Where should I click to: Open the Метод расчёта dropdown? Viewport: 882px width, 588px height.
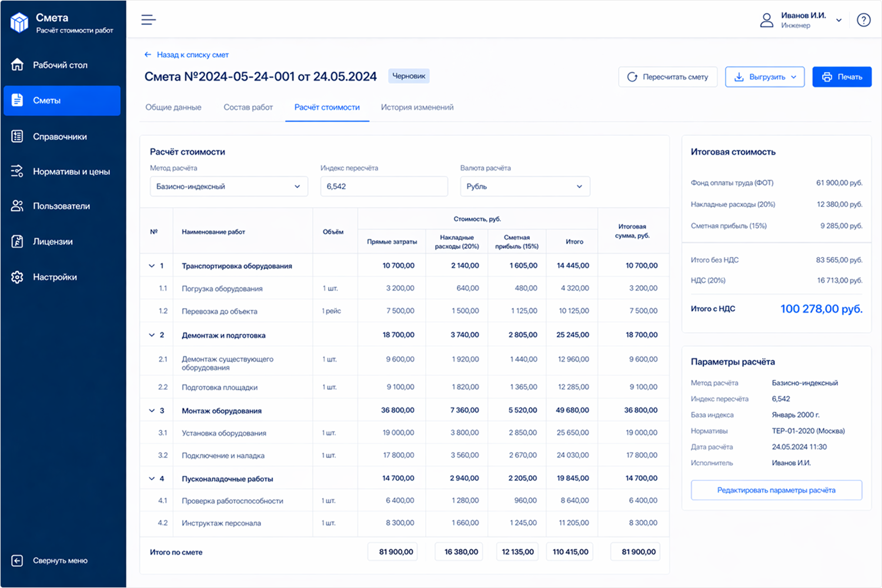pos(229,186)
